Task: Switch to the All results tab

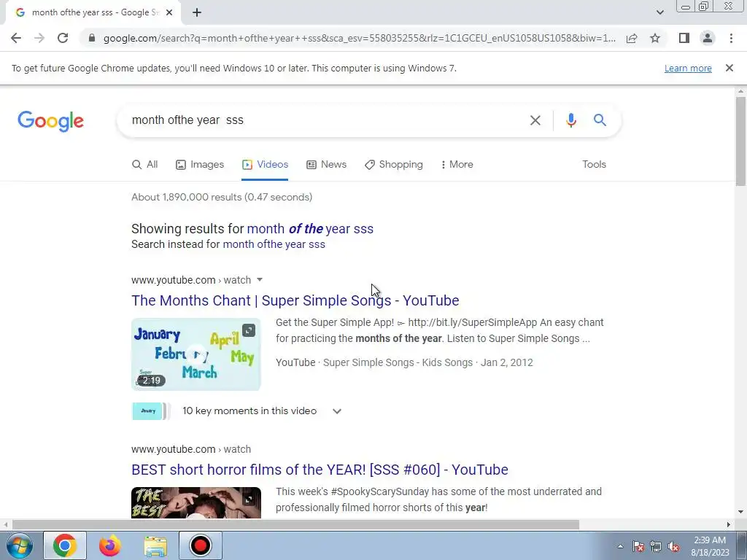Action: tap(145, 164)
